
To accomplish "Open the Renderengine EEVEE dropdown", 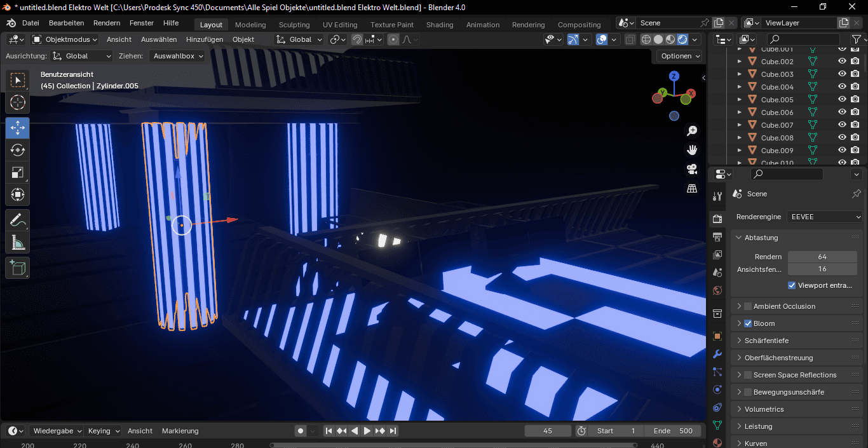I will [825, 217].
